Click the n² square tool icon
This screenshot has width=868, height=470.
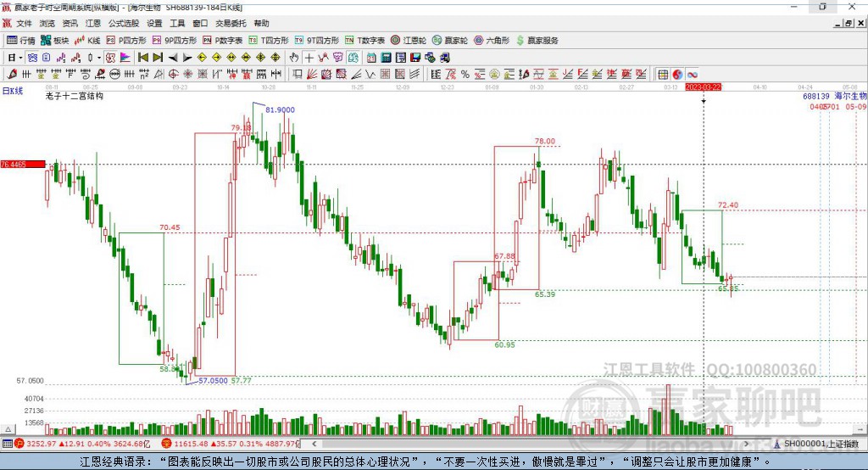[144, 75]
